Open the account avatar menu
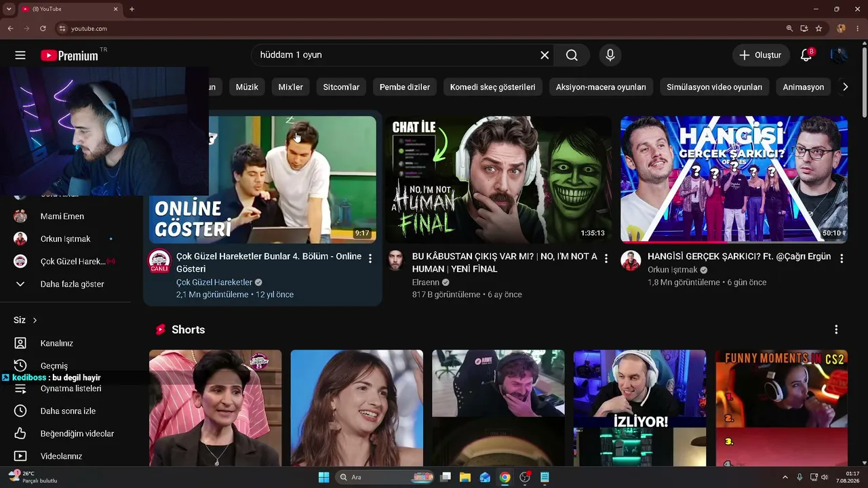 pyautogui.click(x=839, y=56)
